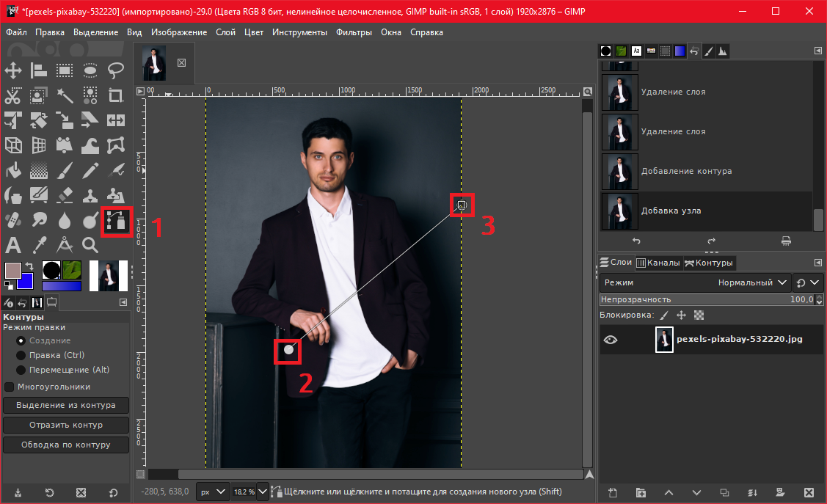This screenshot has height=504, width=827.
Task: Select the Flip tool
Action: click(x=115, y=121)
